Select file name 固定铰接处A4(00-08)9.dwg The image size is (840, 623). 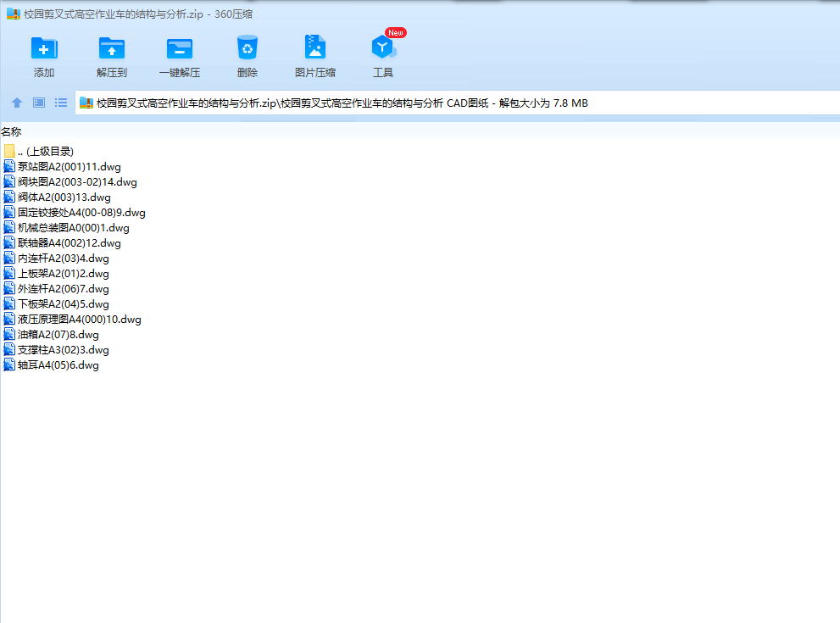tap(81, 213)
